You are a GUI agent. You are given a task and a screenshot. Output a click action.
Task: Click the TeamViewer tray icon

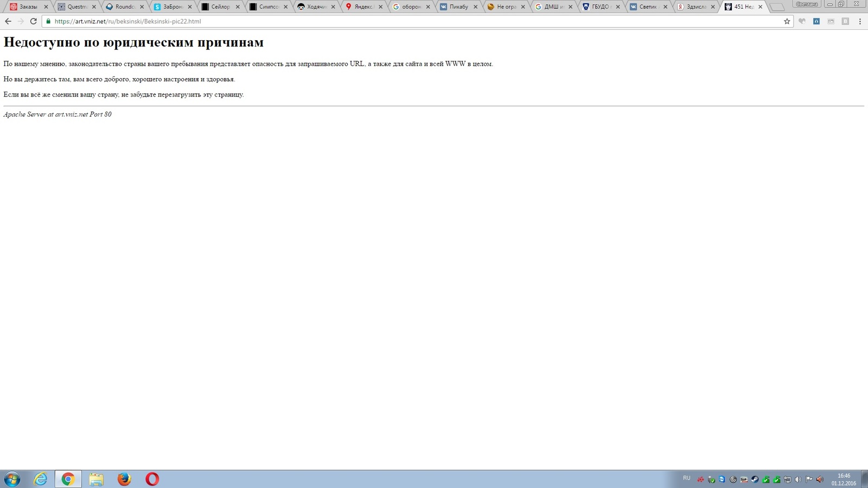722,479
